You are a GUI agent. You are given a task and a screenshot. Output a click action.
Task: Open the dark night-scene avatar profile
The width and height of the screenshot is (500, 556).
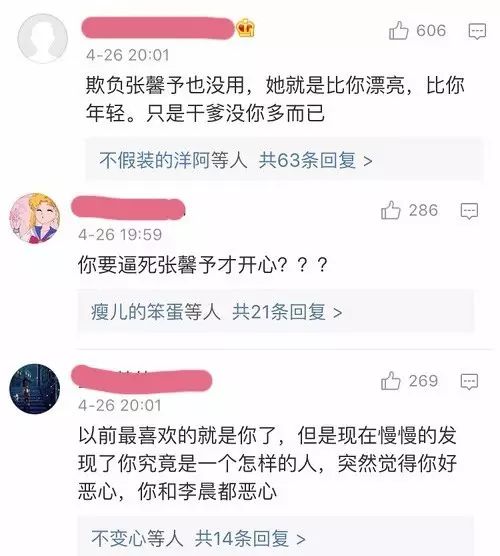point(34,389)
